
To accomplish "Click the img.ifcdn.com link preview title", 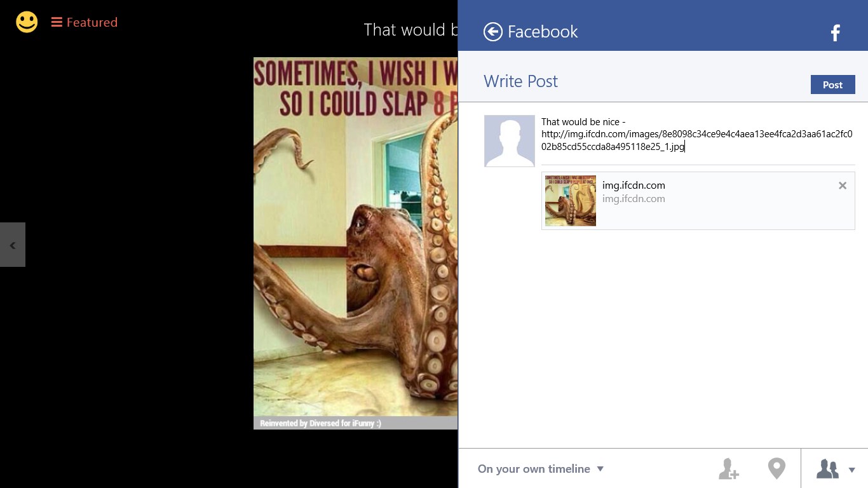I will pos(634,186).
